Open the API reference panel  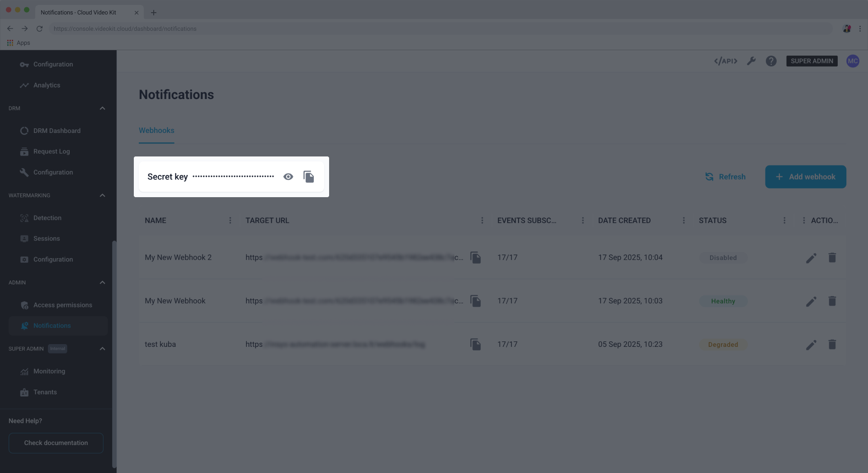(x=725, y=61)
